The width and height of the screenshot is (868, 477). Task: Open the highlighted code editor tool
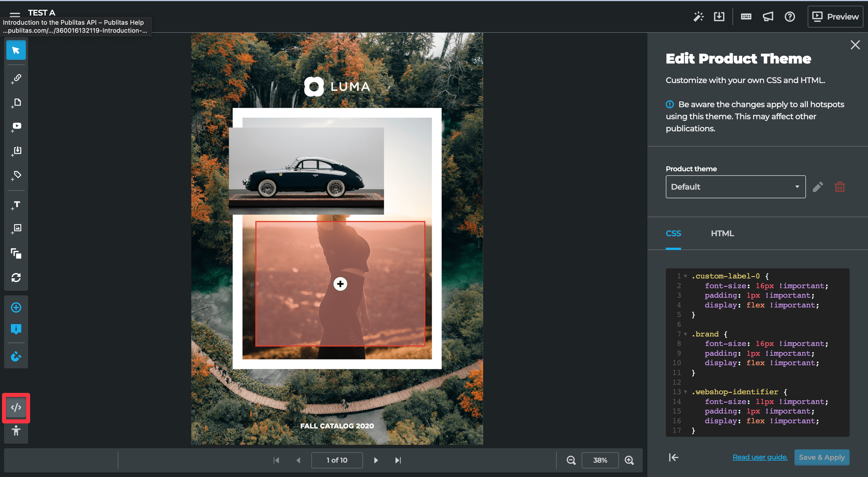[16, 407]
